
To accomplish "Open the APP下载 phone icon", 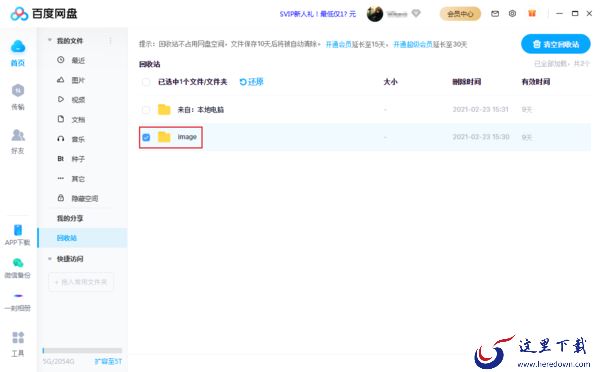I will pyautogui.click(x=18, y=230).
